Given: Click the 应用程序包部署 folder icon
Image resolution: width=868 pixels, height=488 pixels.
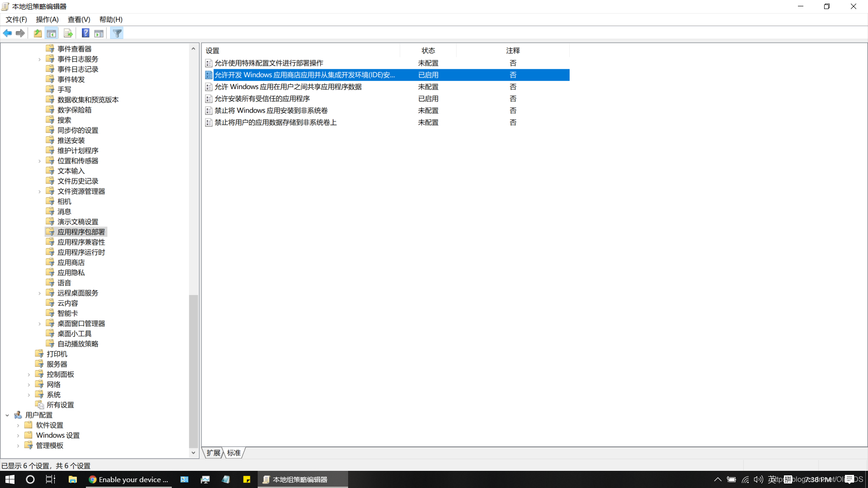Looking at the screenshot, I should pyautogui.click(x=50, y=232).
